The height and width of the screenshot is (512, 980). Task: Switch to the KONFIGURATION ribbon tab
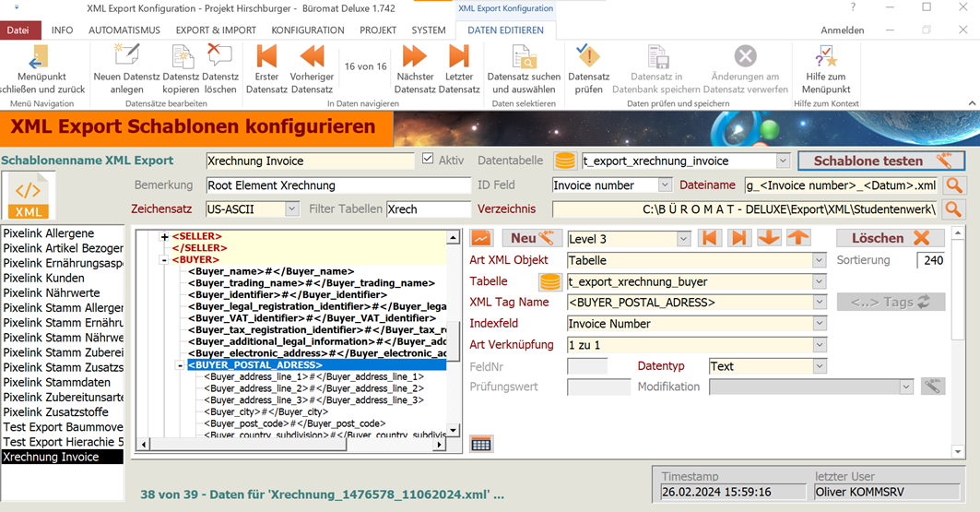(308, 30)
